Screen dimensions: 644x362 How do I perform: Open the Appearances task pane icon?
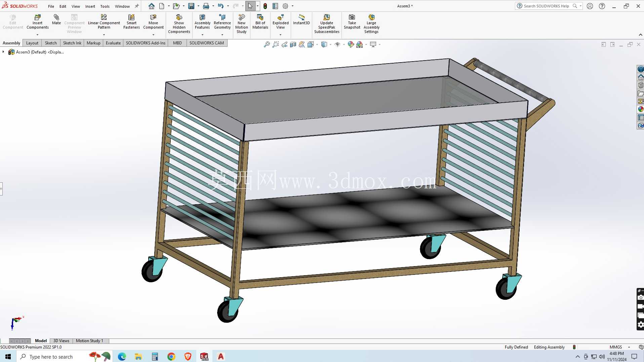(x=641, y=109)
